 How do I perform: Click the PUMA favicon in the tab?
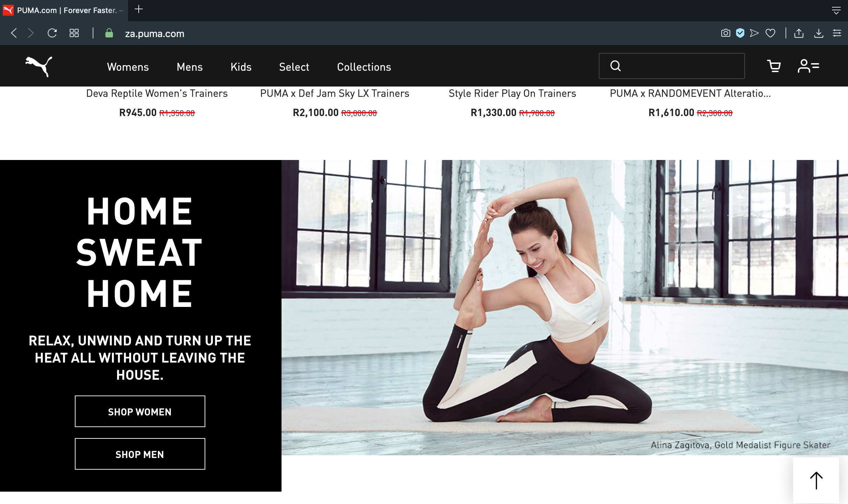click(8, 10)
